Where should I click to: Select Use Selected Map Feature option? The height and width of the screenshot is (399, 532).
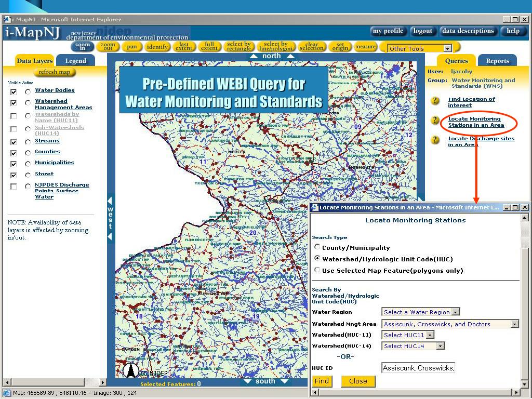click(317, 270)
